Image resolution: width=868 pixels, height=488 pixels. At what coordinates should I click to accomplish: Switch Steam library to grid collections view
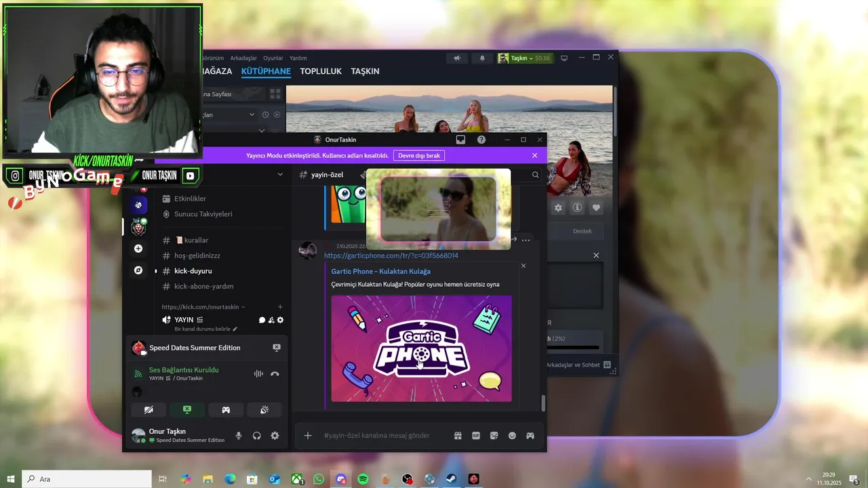coord(275,94)
